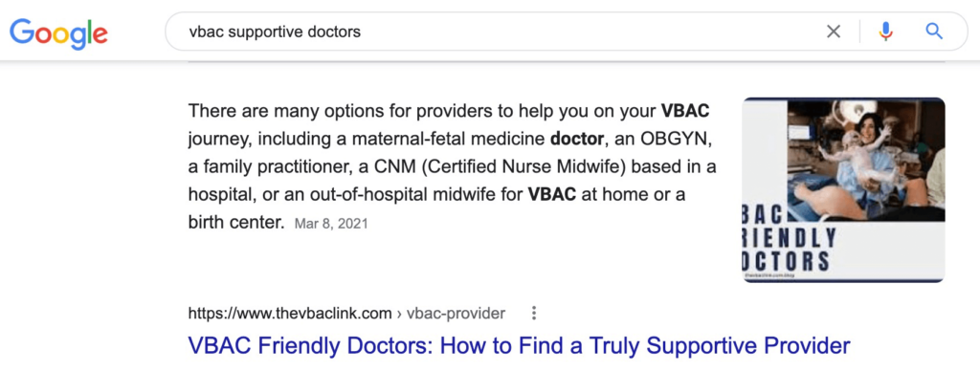This screenshot has width=980, height=372.
Task: Click the bold "VBAC" ending the first snippet line
Action: pyautogui.click(x=685, y=112)
